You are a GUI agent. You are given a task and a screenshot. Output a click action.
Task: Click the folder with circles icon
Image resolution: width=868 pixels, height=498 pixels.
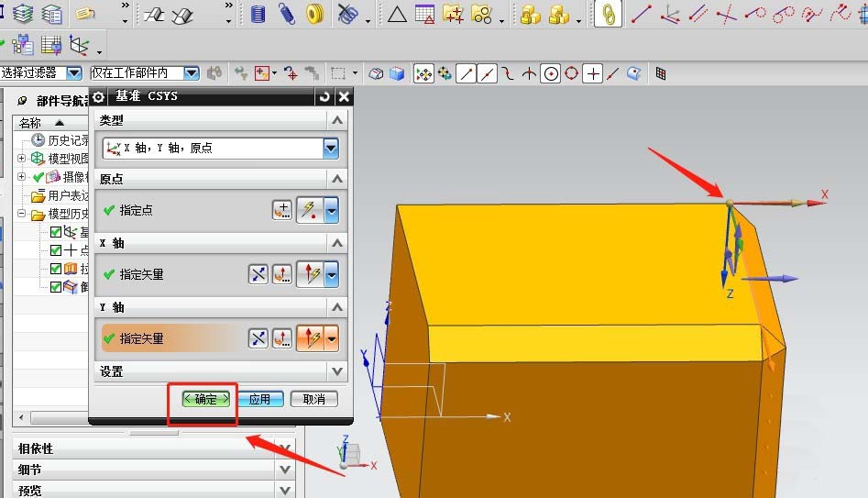point(481,14)
